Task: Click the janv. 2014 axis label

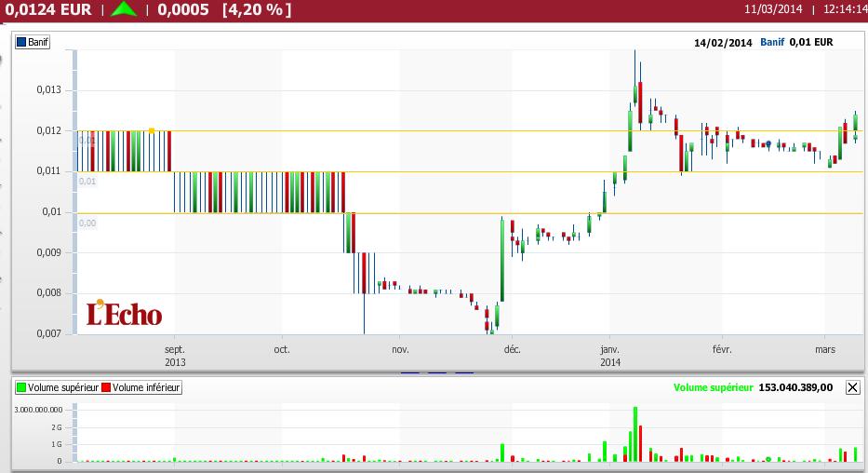Action: [x=610, y=356]
